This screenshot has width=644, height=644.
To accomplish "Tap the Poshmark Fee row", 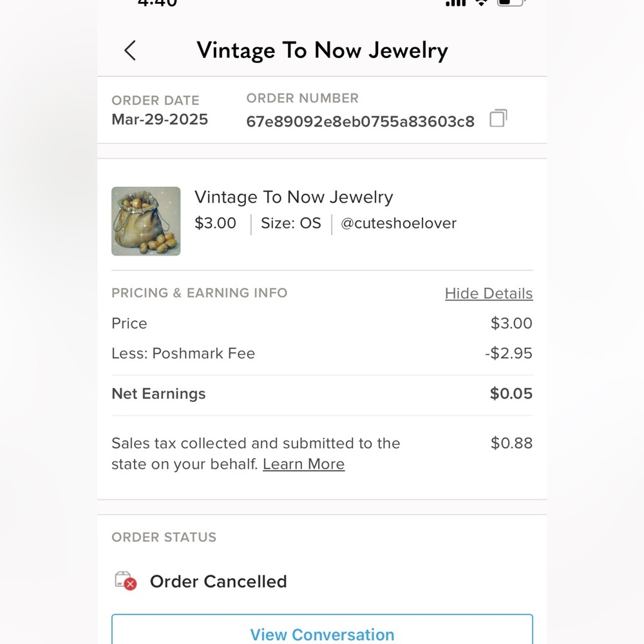I will coord(183,354).
